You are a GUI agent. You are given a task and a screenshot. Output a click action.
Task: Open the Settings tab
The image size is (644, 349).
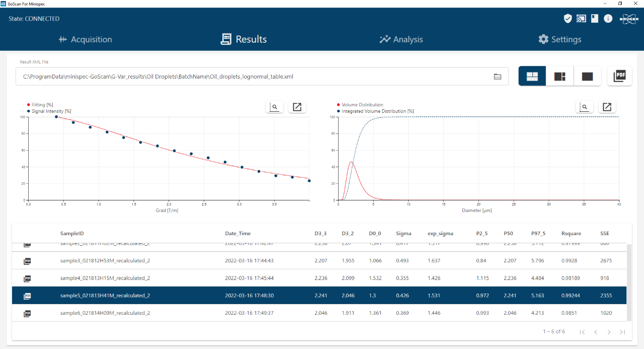[559, 39]
